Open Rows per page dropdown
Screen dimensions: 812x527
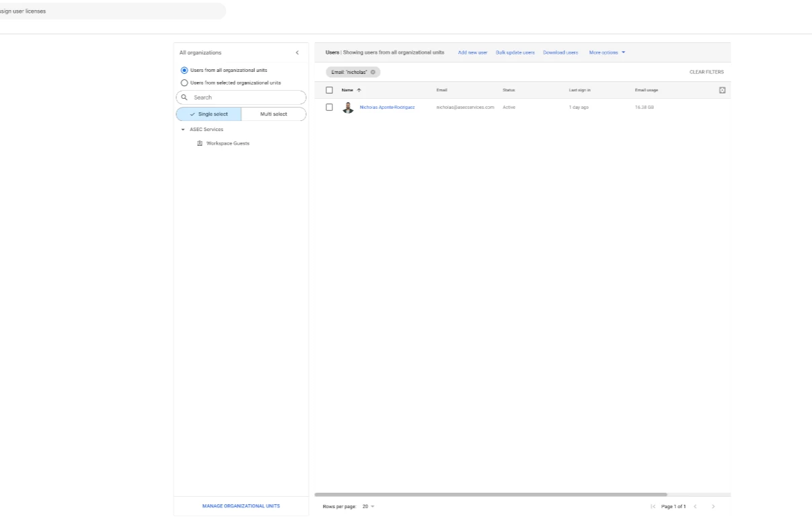click(369, 506)
